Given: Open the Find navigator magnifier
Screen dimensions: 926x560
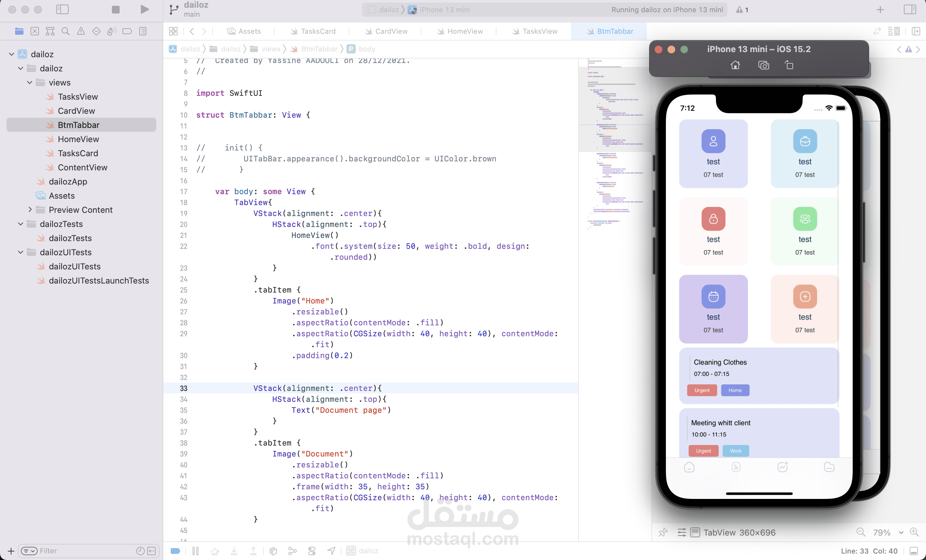Looking at the screenshot, I should 65,31.
